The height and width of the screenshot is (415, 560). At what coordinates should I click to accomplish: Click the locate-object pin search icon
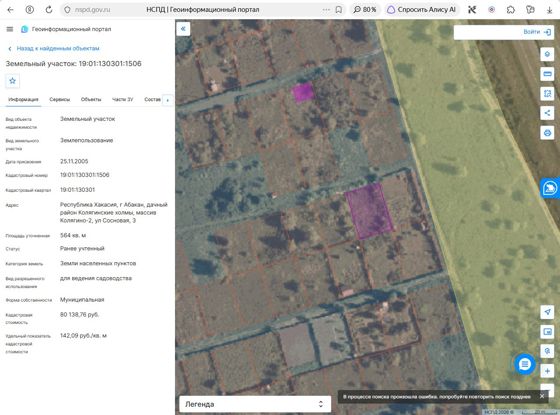point(547,351)
